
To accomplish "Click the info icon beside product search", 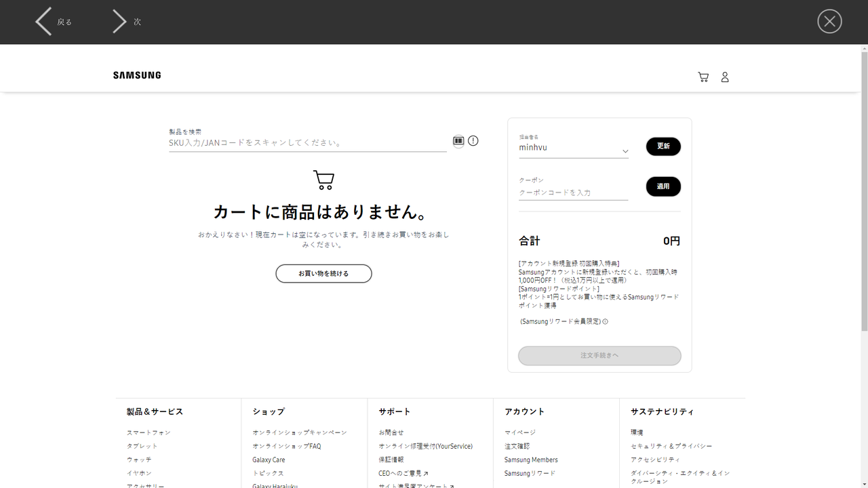I will [473, 141].
